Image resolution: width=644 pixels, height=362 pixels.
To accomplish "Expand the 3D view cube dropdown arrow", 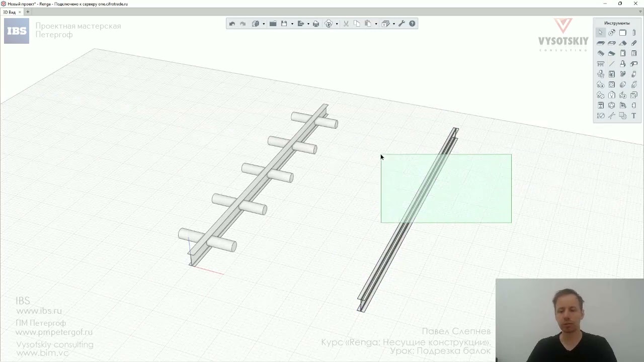I will 264,24.
